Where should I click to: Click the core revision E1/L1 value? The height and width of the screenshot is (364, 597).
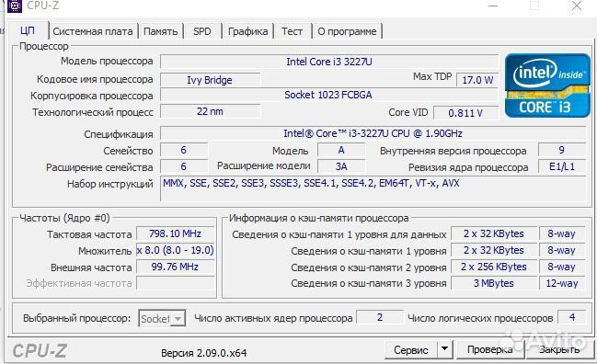pos(562,166)
